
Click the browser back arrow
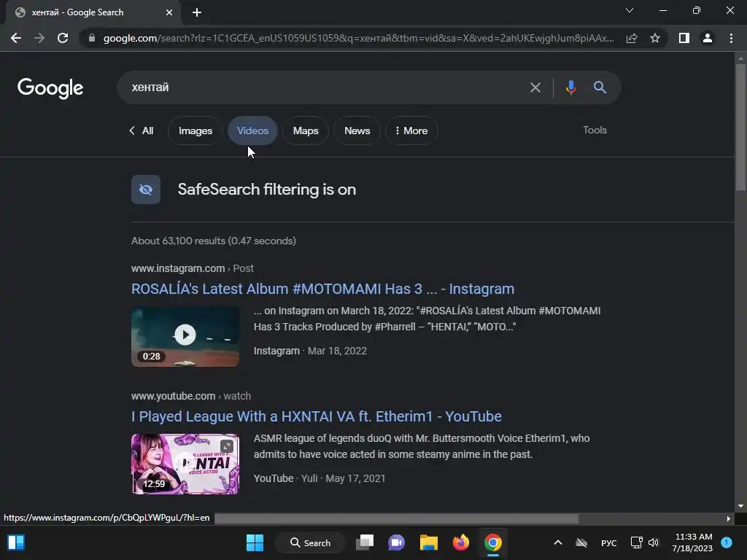point(16,38)
